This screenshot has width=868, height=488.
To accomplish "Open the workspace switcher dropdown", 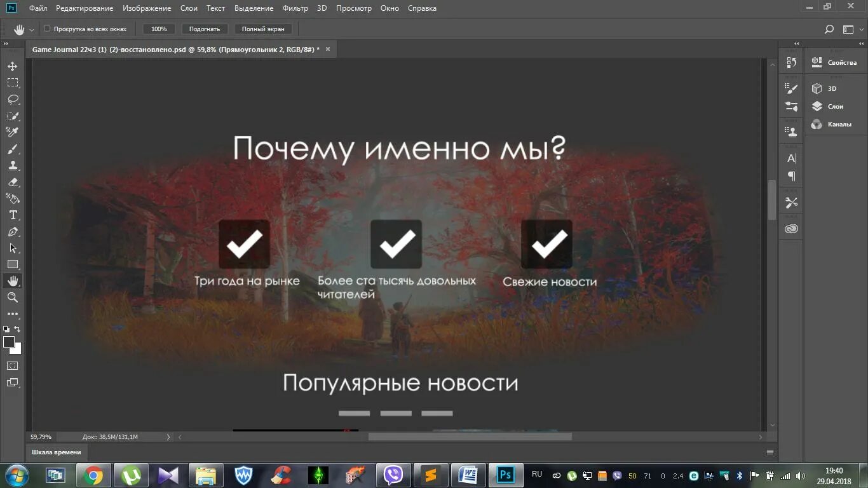I will (852, 29).
